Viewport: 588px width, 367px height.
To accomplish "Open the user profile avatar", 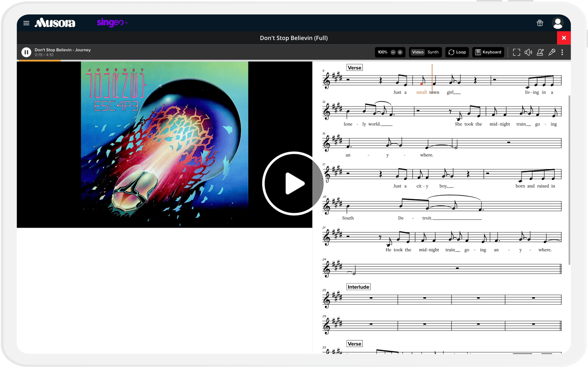I will pos(557,23).
